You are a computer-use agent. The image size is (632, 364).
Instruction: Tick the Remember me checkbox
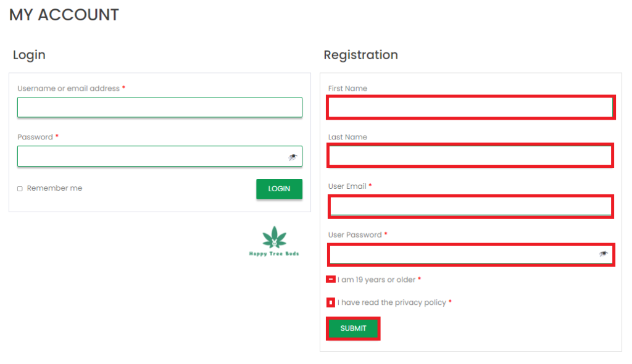20,189
